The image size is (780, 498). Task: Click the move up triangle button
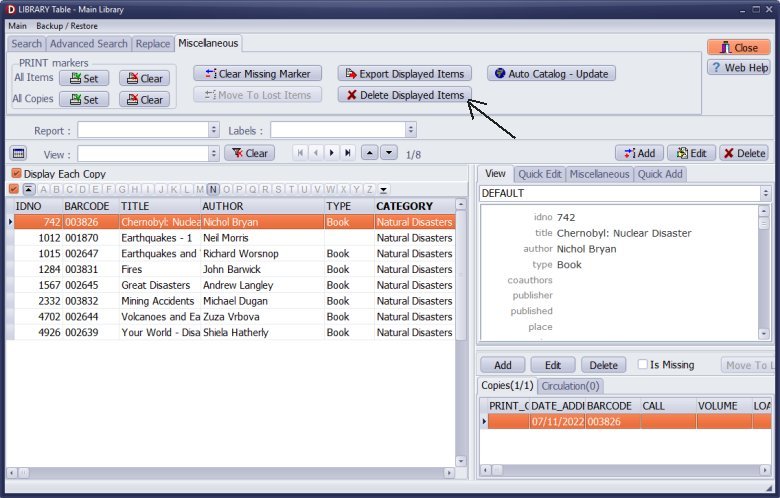coord(369,153)
